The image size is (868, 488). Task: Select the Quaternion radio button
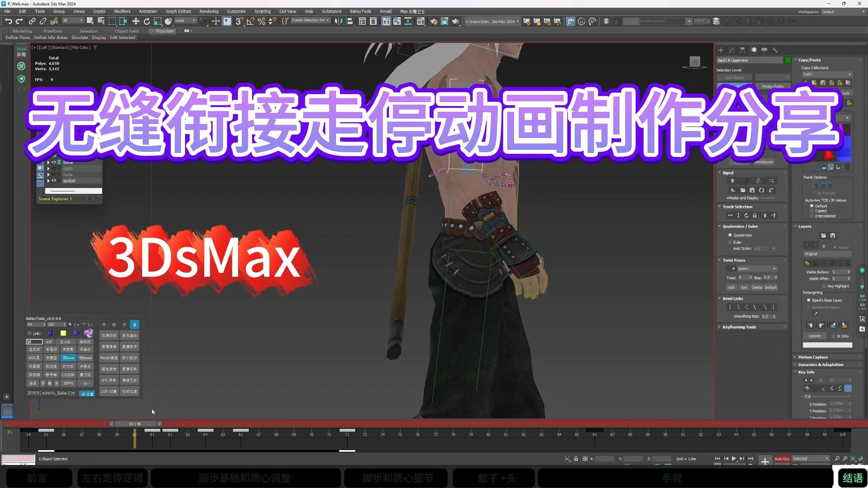[x=730, y=235]
